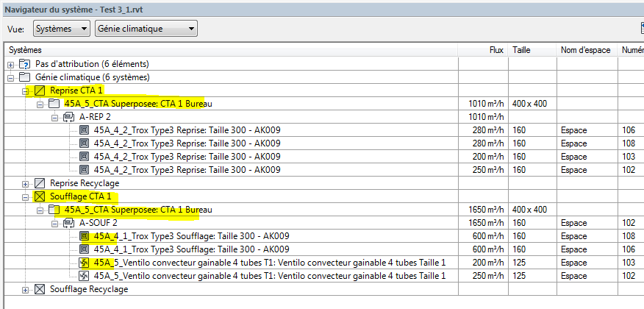This screenshot has width=644, height=309.
Task: Open the Systèmes view dropdown
Action: point(62,29)
